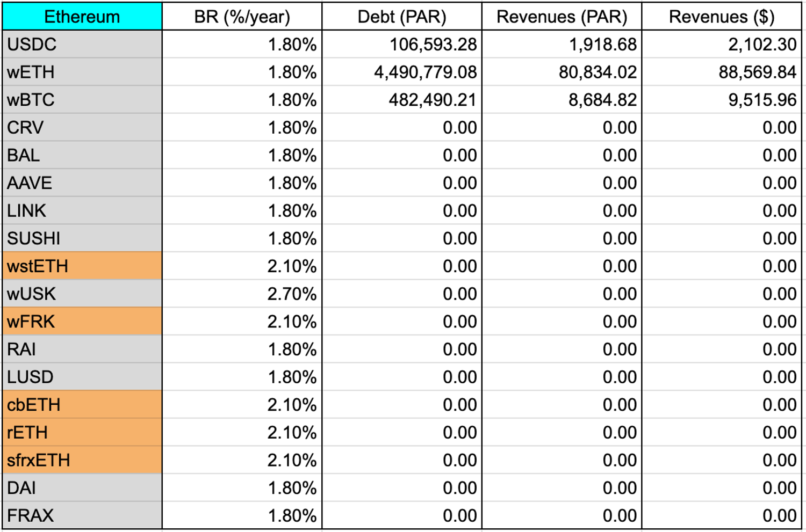Click the RAI debt 0.00 cell
The height and width of the screenshot is (532, 806).
tap(402, 349)
